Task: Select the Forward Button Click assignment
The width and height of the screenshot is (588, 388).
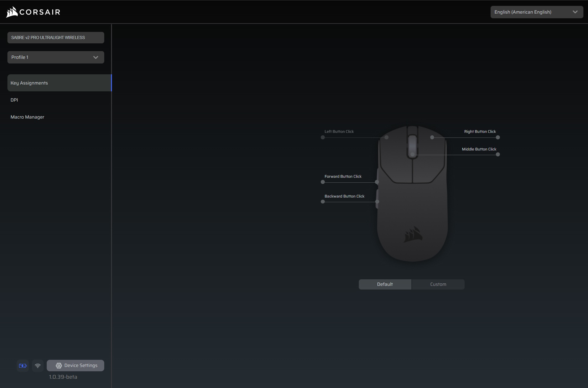Action: [x=343, y=177]
